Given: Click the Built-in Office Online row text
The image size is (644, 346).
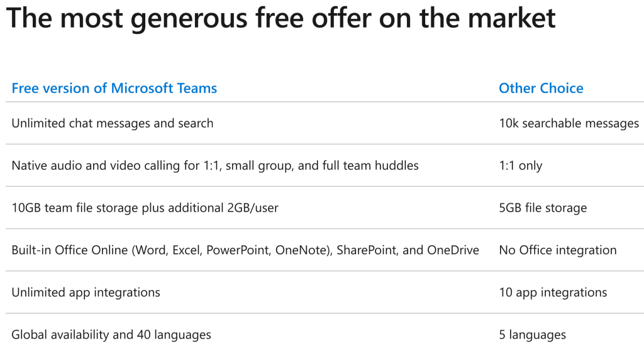Looking at the screenshot, I should pyautogui.click(x=245, y=250).
